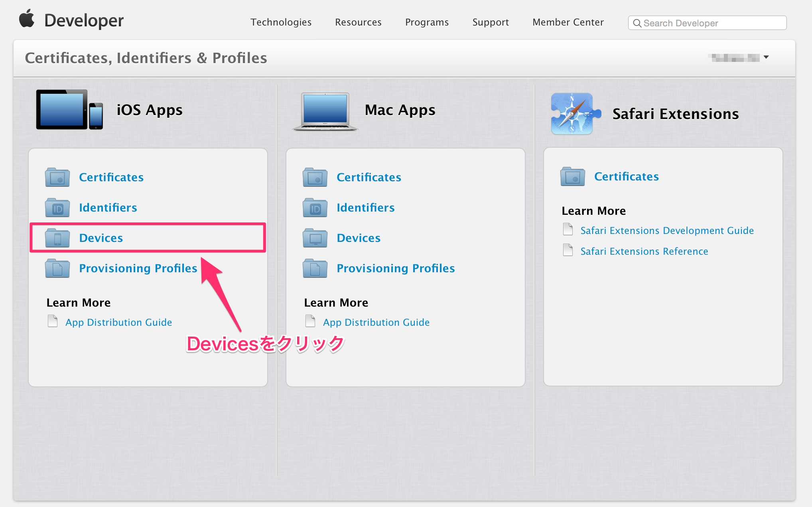This screenshot has width=812, height=507.
Task: Click the Safari compass extension icon
Action: click(575, 113)
